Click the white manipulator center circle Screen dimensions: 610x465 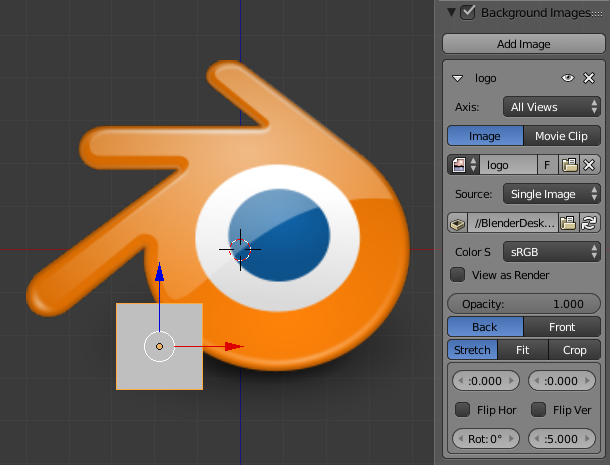[x=159, y=346]
